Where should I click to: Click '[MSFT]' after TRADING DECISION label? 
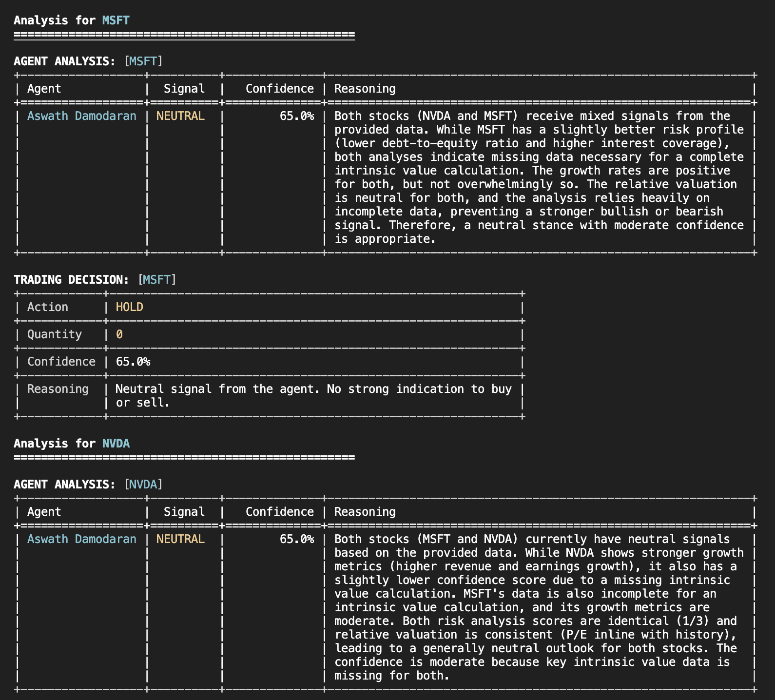pos(157,280)
